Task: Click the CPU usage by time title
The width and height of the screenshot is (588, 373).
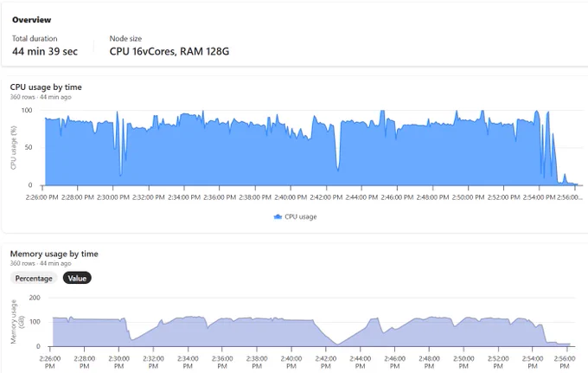Action: pos(46,87)
